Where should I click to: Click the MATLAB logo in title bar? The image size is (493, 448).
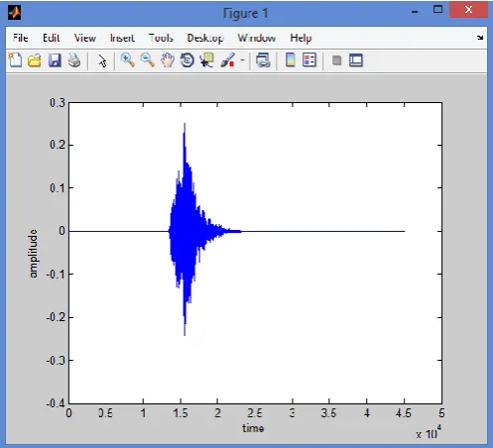[15, 13]
